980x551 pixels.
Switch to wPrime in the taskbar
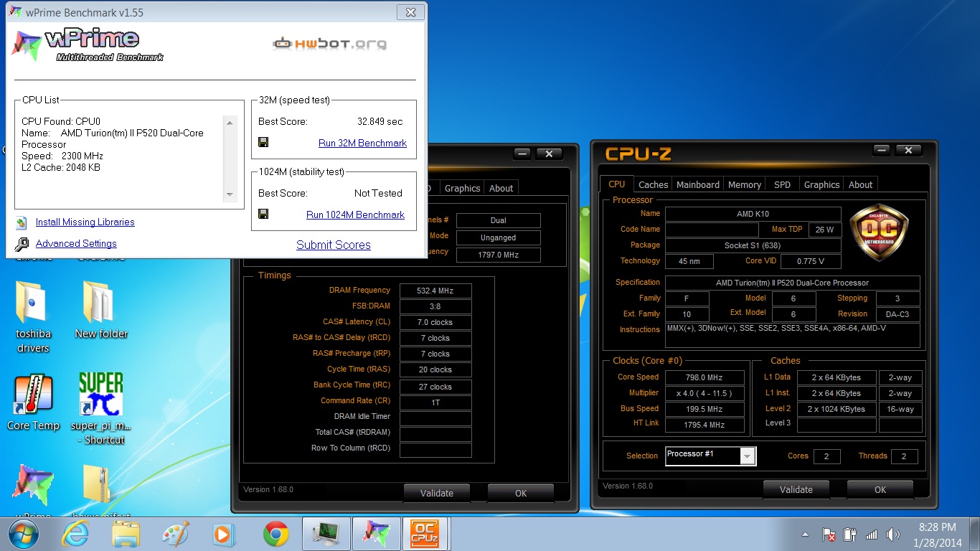pos(377,534)
